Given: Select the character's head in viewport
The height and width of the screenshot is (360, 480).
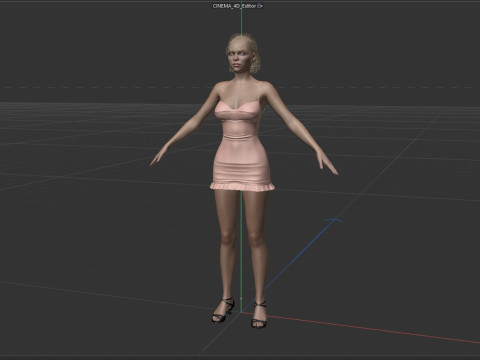Looking at the screenshot, I should (241, 55).
